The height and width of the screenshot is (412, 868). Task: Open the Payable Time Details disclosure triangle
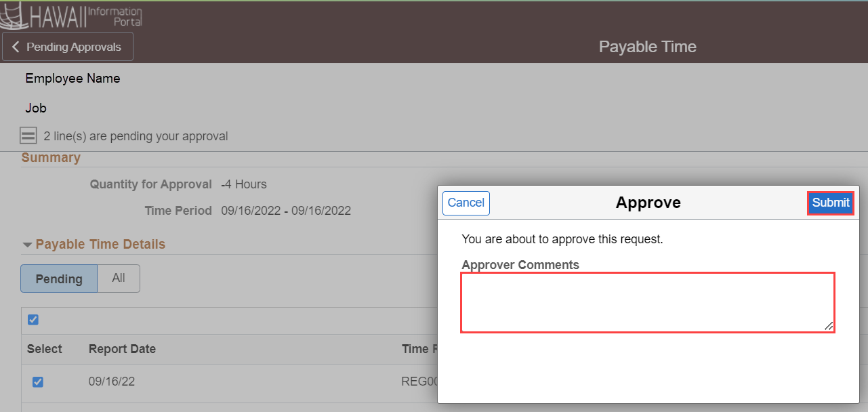pos(27,244)
